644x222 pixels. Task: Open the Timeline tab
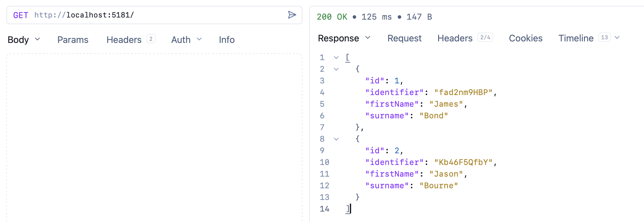point(576,38)
